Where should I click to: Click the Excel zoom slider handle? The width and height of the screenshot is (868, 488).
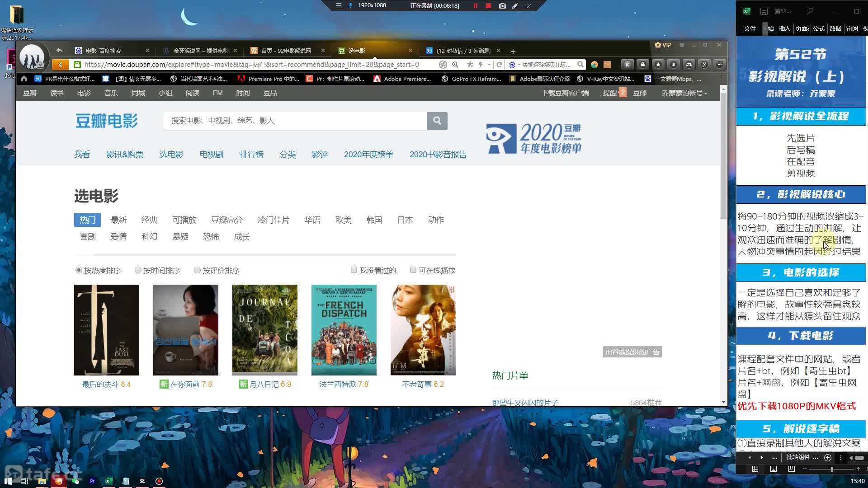(831, 469)
